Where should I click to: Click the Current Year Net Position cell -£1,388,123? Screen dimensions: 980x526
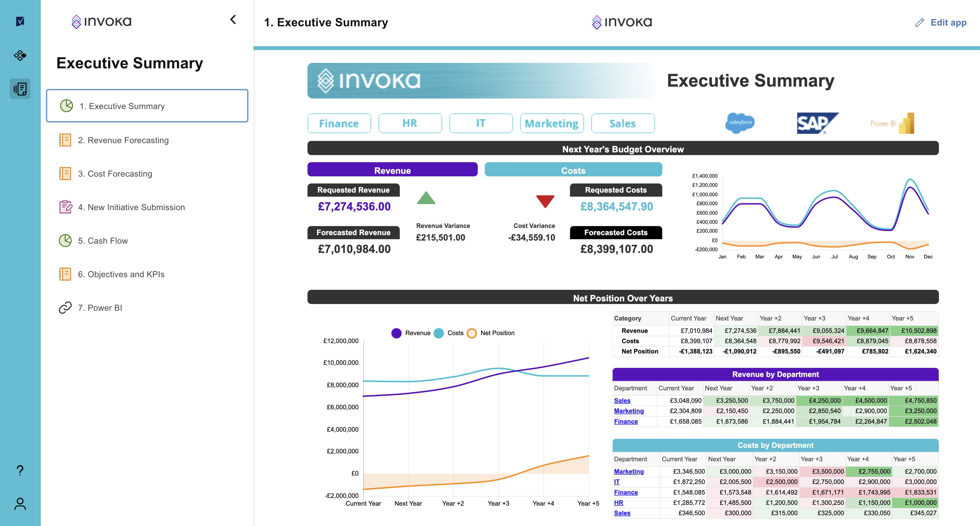point(692,351)
